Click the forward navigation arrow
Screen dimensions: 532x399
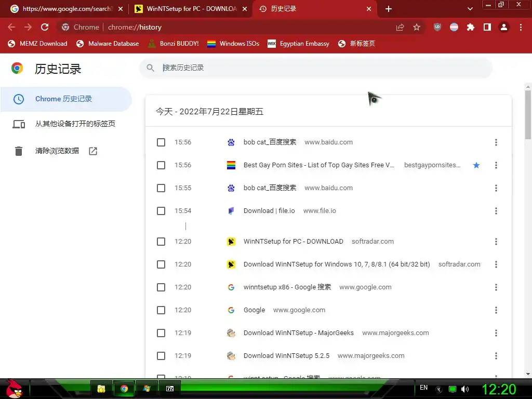[28, 27]
